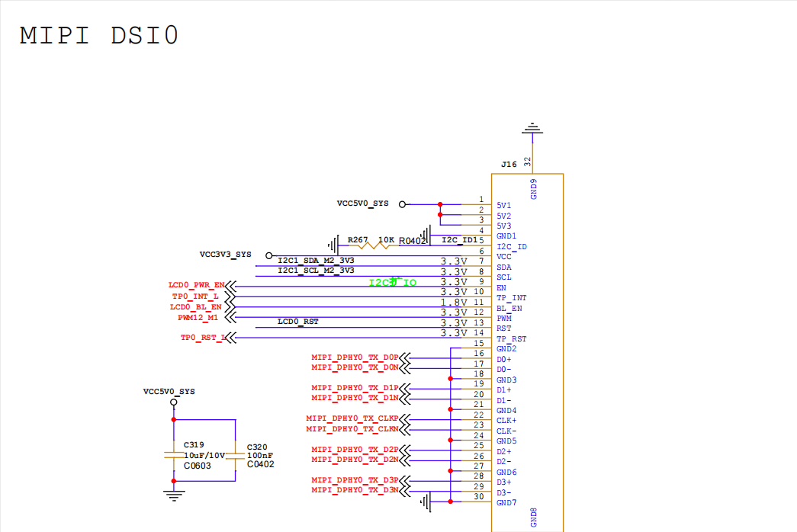Select the 100nF capacitor value
797x532 pixels.
(x=260, y=455)
